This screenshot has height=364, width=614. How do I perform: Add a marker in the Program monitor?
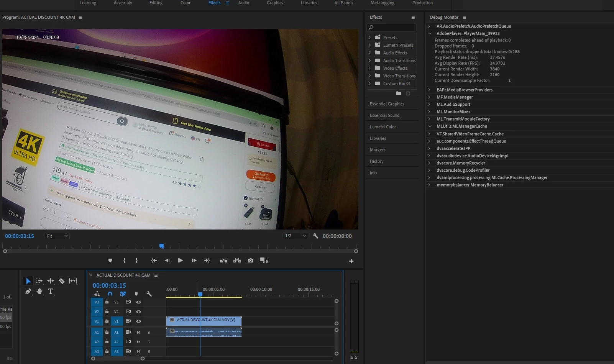110,261
